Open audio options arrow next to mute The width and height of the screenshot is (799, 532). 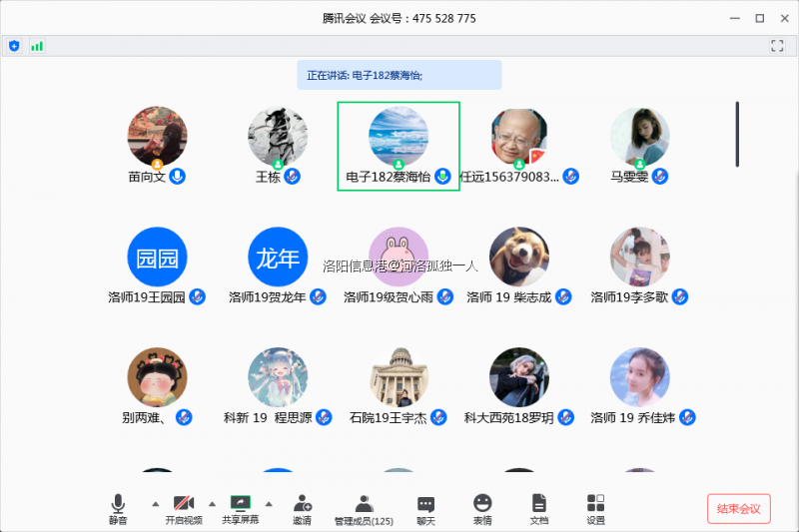[156, 504]
